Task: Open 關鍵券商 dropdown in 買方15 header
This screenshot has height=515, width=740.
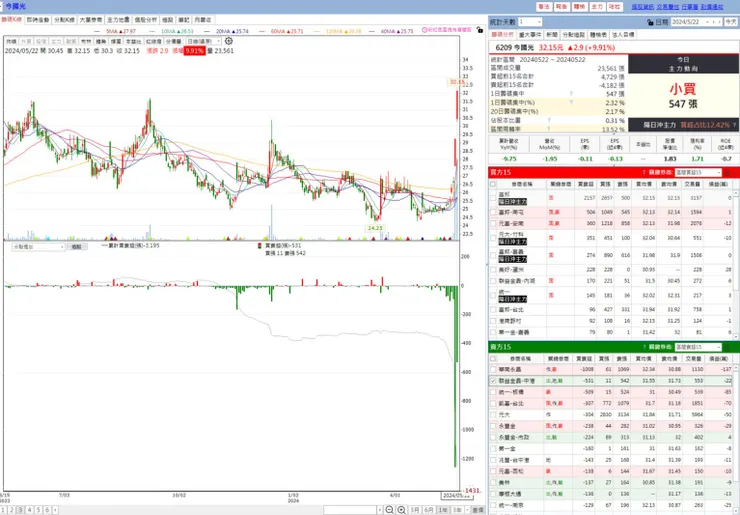Action: click(698, 173)
